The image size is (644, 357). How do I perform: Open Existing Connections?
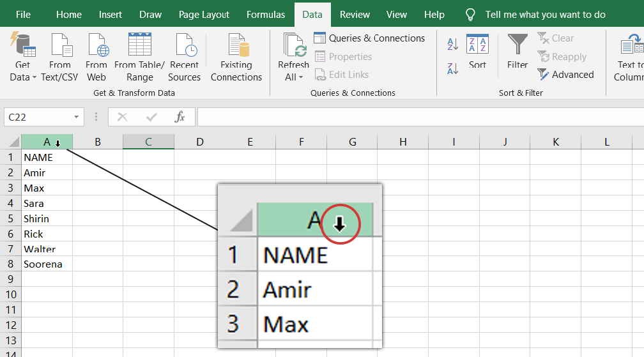[236, 57]
